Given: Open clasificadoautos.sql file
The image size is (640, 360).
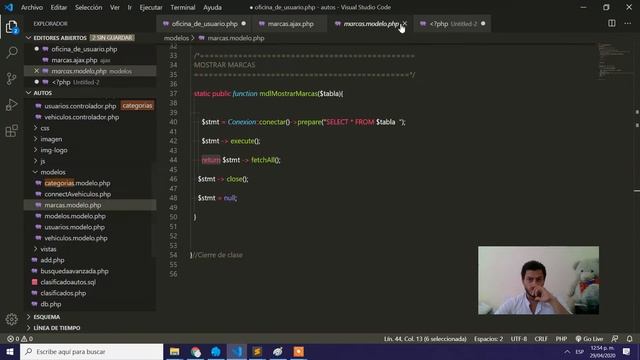Looking at the screenshot, I should click(x=68, y=282).
